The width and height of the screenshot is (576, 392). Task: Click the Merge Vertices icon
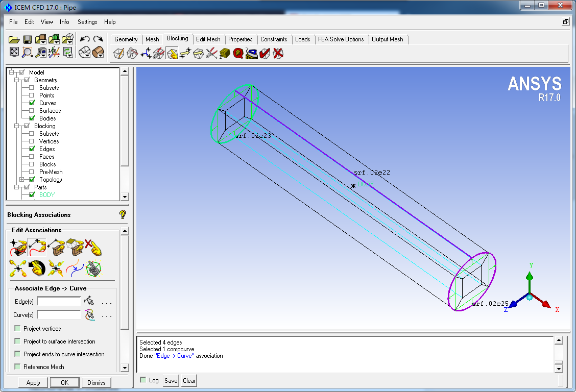[x=146, y=54]
